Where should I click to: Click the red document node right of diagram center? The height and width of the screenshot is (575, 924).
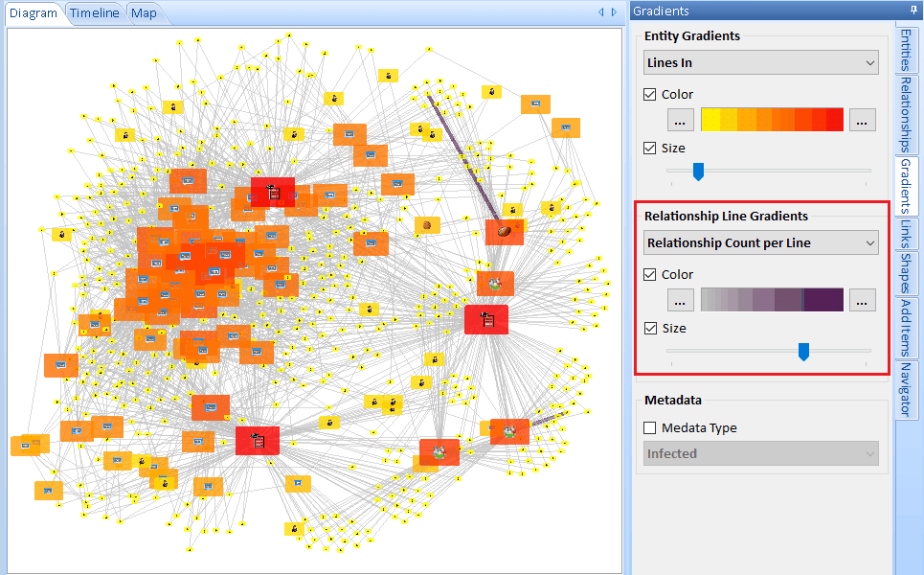486,319
